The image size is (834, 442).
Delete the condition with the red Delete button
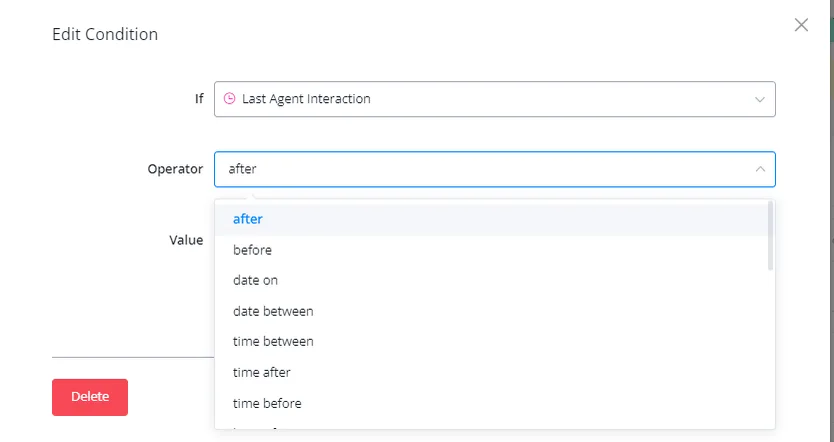pos(90,397)
